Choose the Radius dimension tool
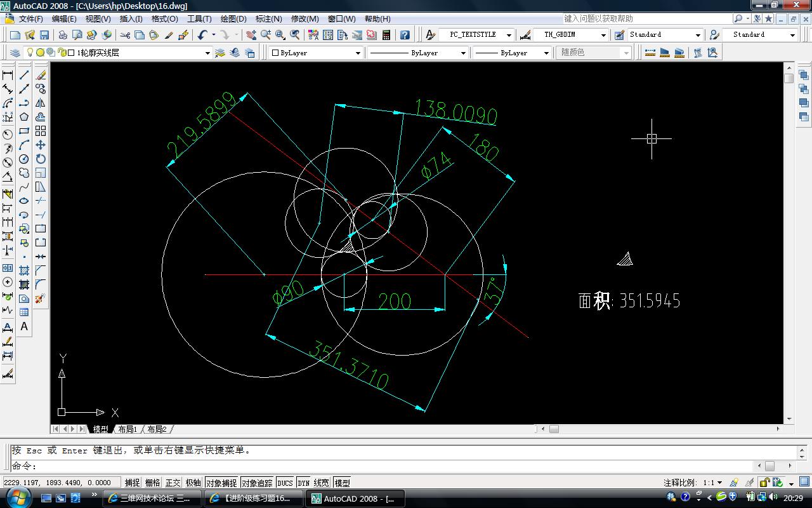Image resolution: width=812 pixels, height=508 pixels. click(8, 135)
